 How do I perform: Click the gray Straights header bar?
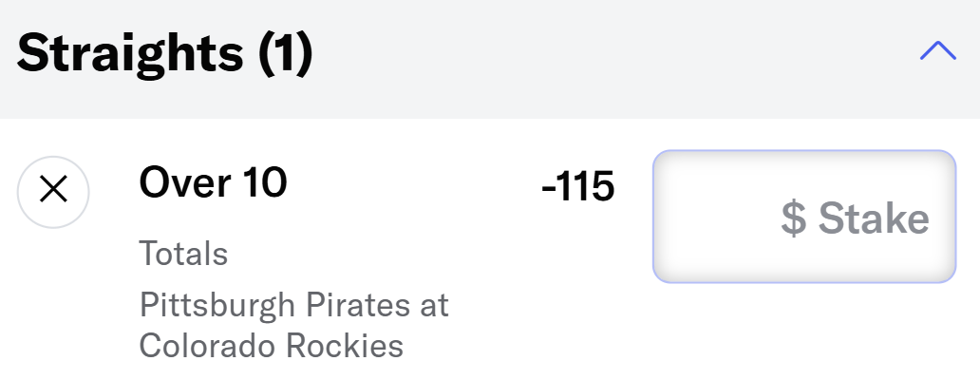pyautogui.click(x=490, y=59)
